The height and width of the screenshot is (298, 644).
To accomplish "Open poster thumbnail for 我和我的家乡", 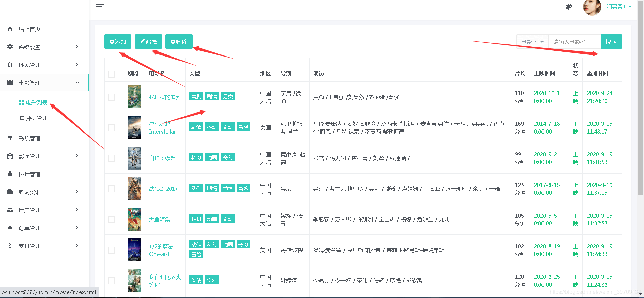I will pos(134,97).
